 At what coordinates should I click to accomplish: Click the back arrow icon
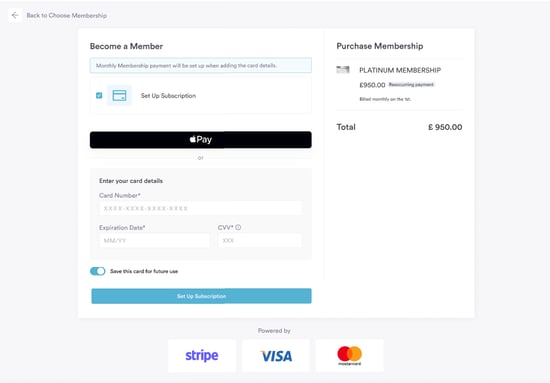15,15
